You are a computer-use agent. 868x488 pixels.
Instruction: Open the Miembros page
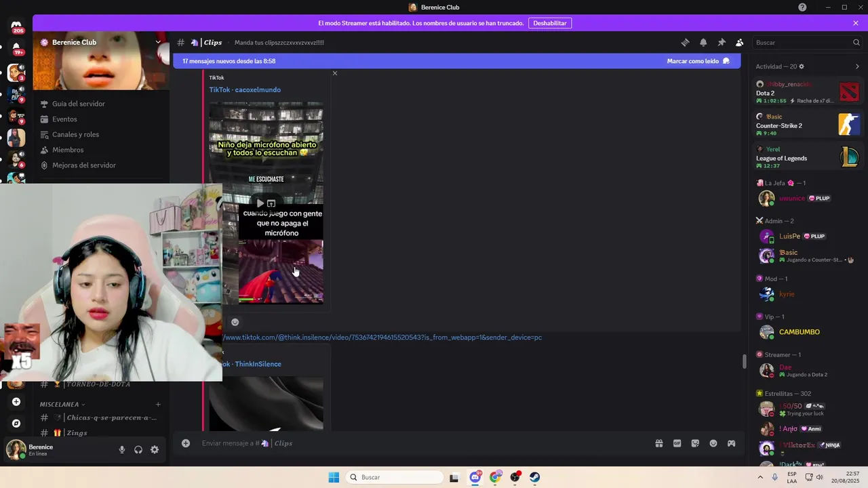100,150
